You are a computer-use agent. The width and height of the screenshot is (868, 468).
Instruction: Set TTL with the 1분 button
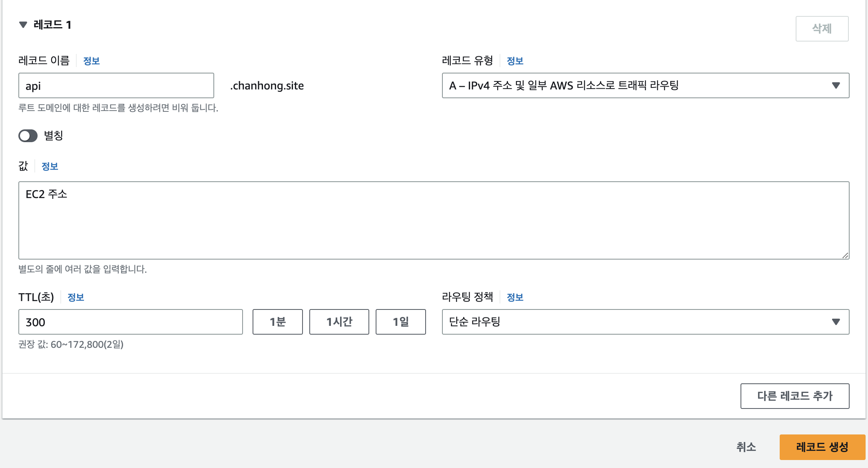pyautogui.click(x=278, y=322)
